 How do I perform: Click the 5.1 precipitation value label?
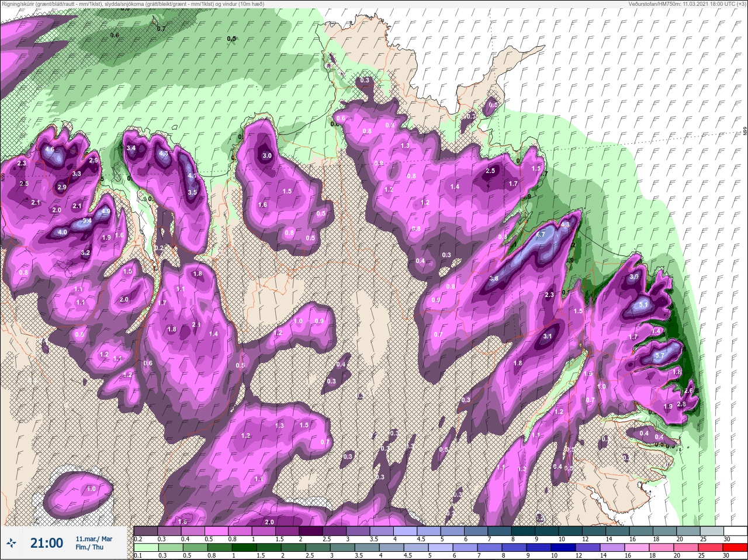pos(643,305)
